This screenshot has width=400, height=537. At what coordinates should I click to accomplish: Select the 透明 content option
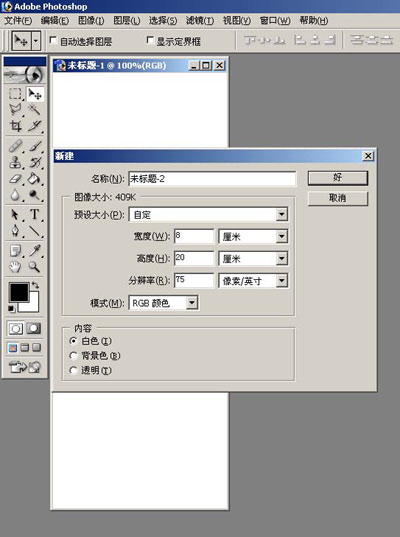(x=73, y=370)
